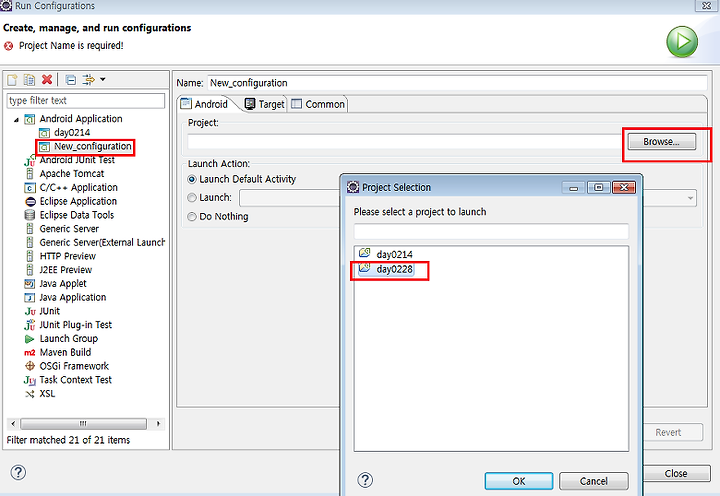
Task: Select JUnit Plug-in Test type
Action: coord(76,325)
